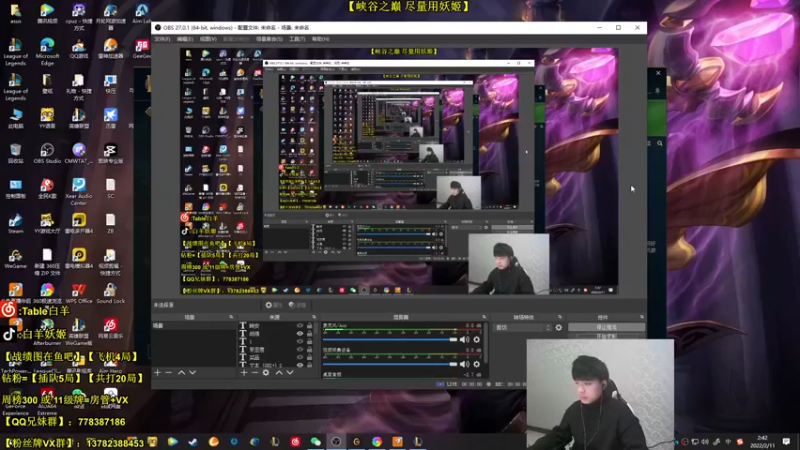
Task: Pop out the Scene Transitions dock panel
Action: [560, 317]
